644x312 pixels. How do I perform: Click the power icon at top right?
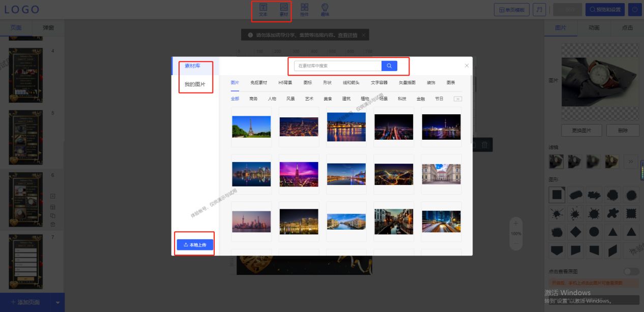(635, 9)
